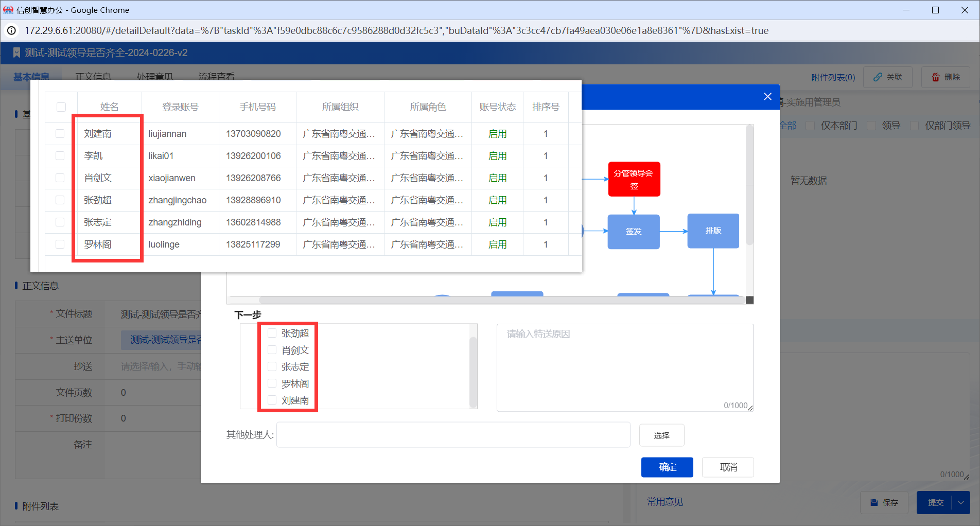Close the blue process dialog with X

coord(767,97)
